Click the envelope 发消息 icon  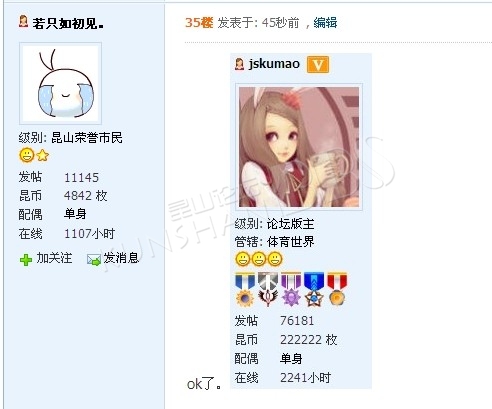coord(94,260)
